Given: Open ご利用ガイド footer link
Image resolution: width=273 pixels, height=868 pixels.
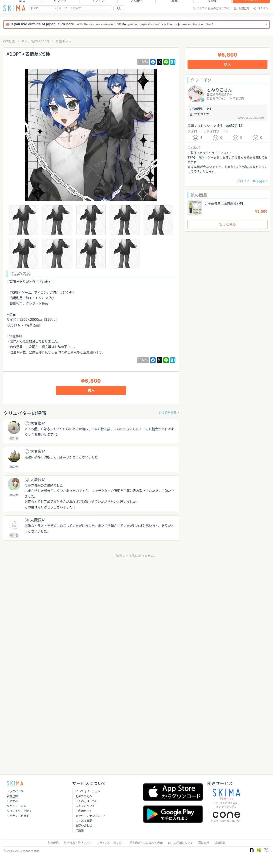Looking at the screenshot, I should pyautogui.click(x=84, y=811).
